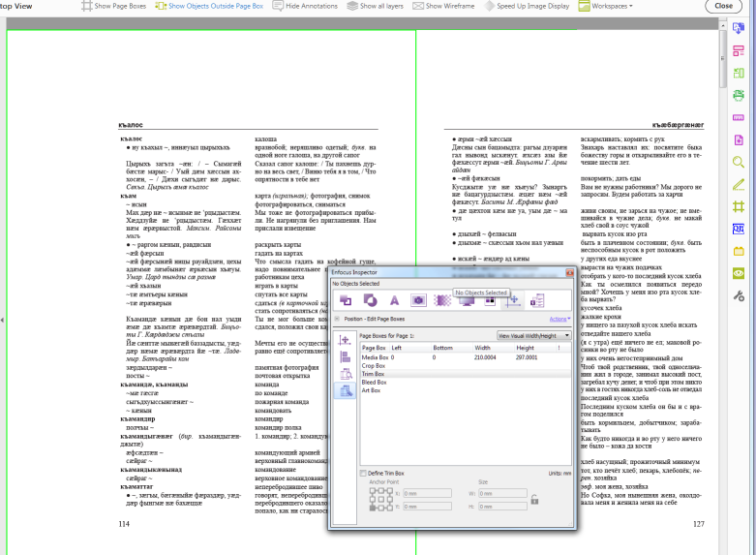Image resolution: width=756 pixels, height=555 pixels.
Task: Click the scrollbar up arrow
Action: pyautogui.click(x=722, y=24)
